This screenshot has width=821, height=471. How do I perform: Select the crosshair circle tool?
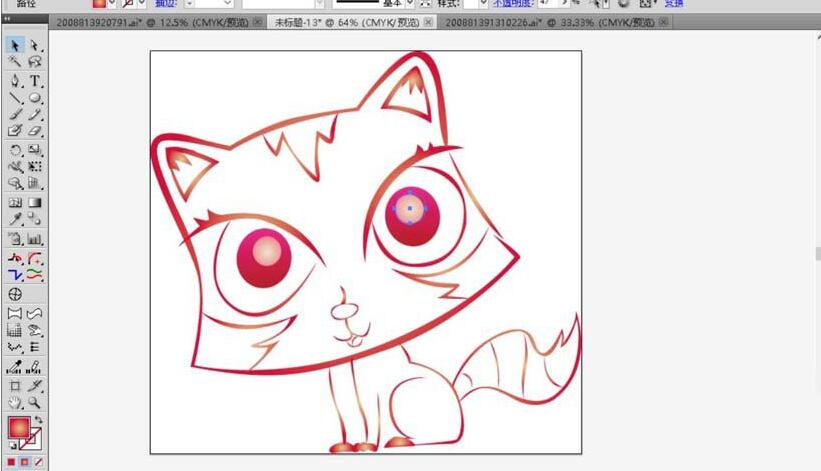point(15,294)
